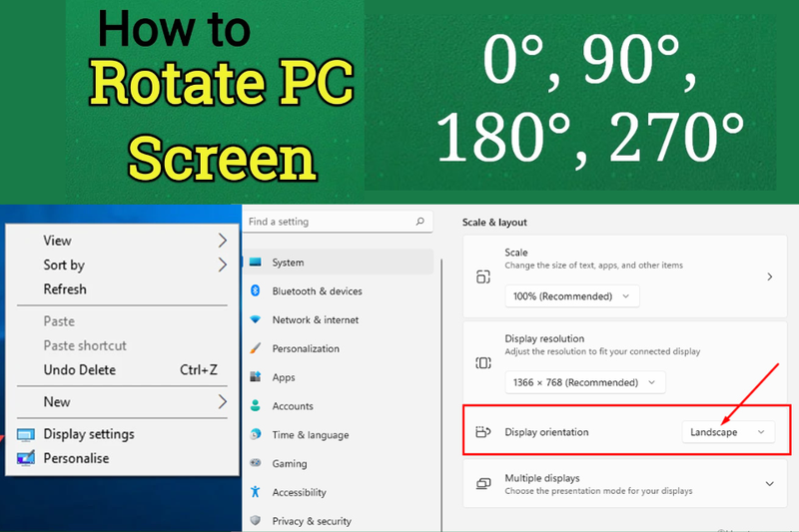Click the Accounts person icon
Viewport: 799px width, 532px height.
point(256,406)
